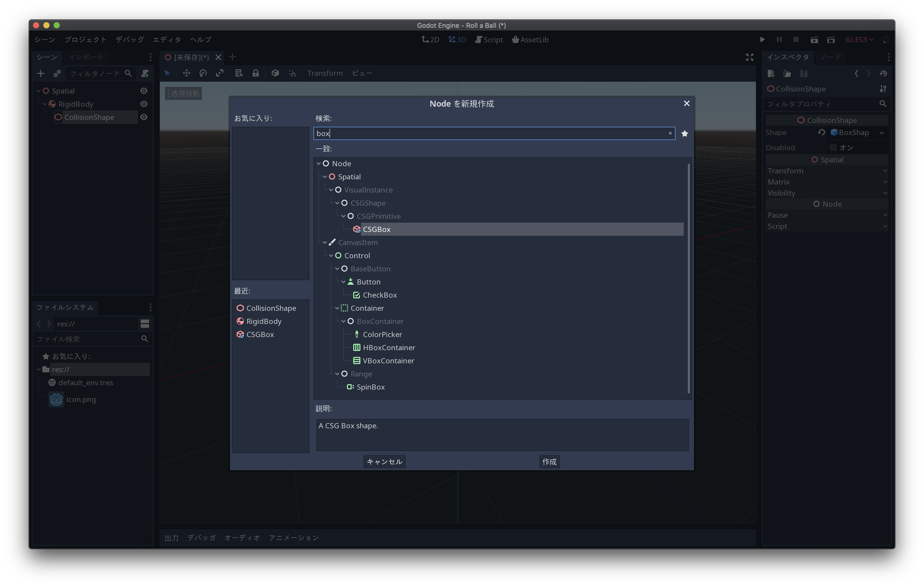Viewport: 924px width, 587px height.
Task: Open the シーン menu in menu bar
Action: (x=45, y=39)
